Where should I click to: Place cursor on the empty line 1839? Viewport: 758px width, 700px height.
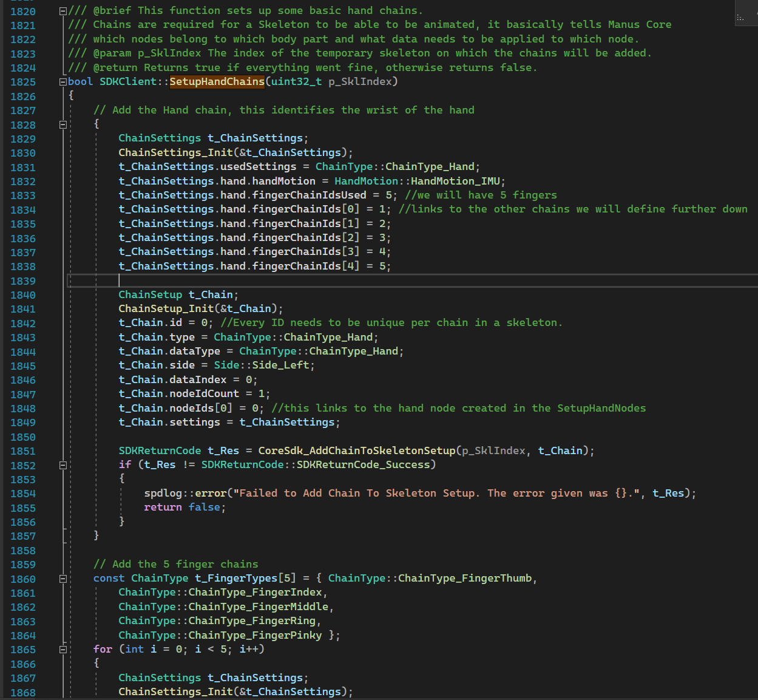click(x=413, y=280)
